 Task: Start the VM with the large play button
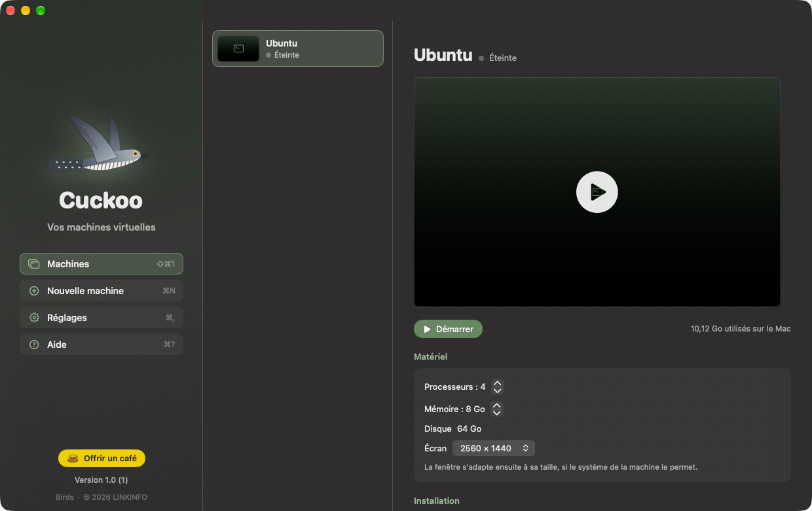(597, 192)
